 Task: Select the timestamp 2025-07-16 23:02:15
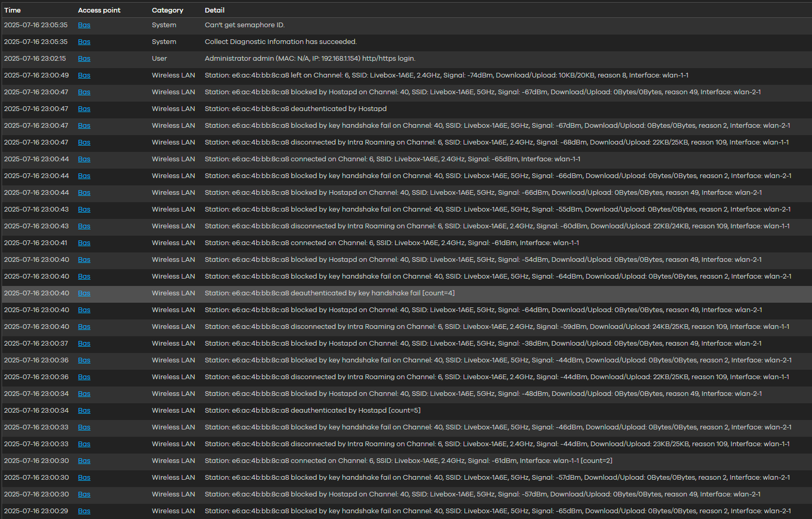[x=35, y=58]
